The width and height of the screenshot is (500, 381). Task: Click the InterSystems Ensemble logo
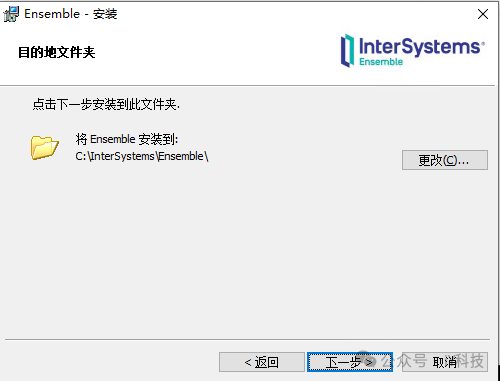click(412, 51)
